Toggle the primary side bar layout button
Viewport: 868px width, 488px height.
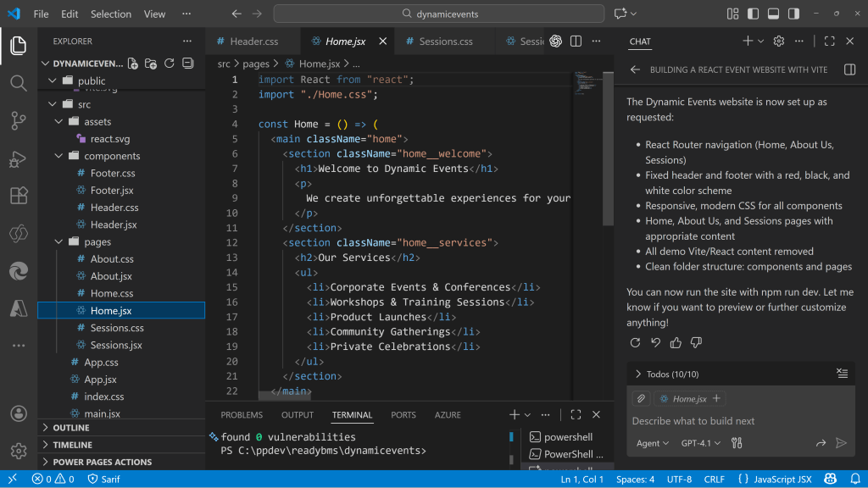[x=753, y=14]
